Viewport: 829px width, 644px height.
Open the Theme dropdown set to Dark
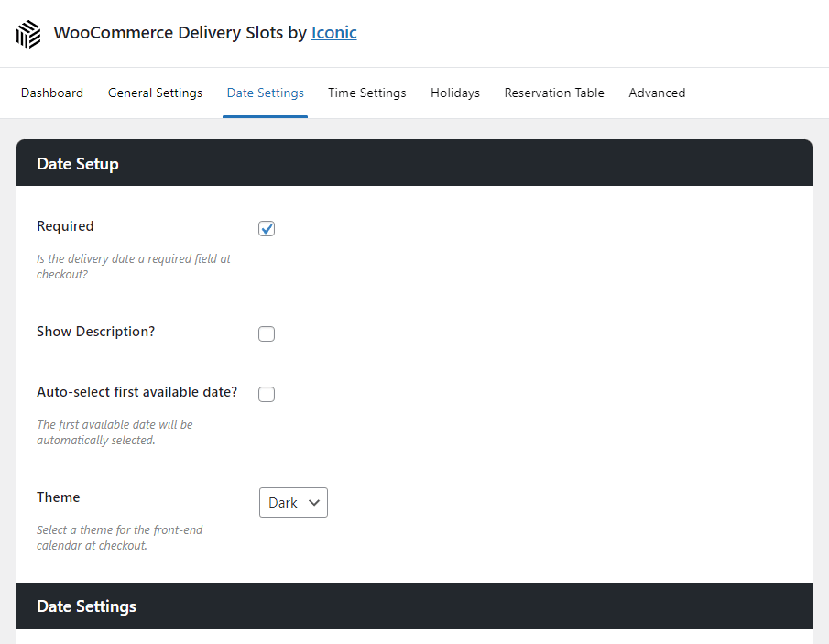[x=293, y=502]
